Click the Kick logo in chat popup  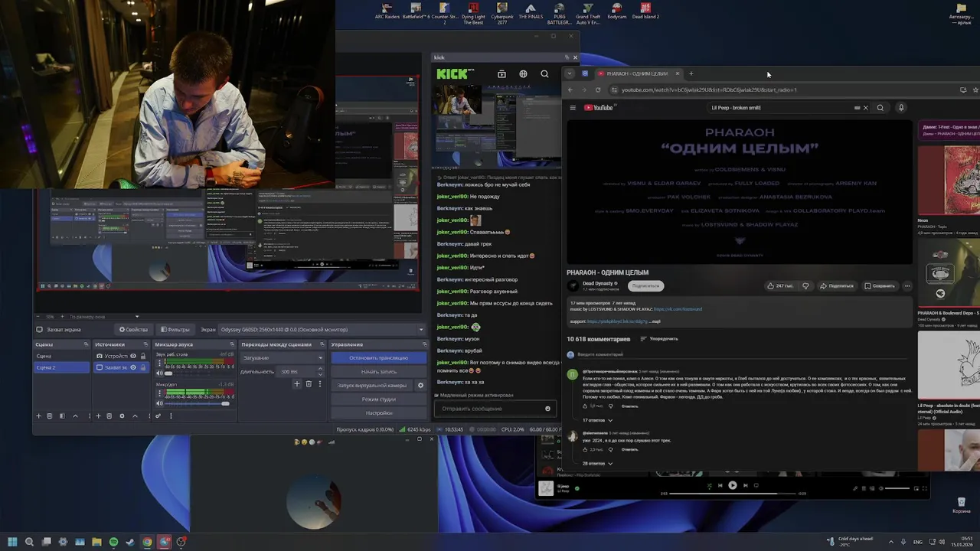click(x=455, y=73)
